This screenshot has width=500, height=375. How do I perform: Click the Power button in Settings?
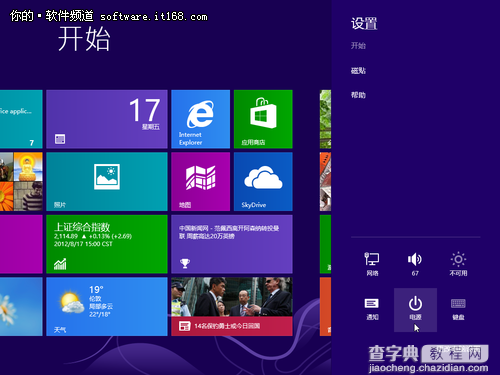coord(415,310)
